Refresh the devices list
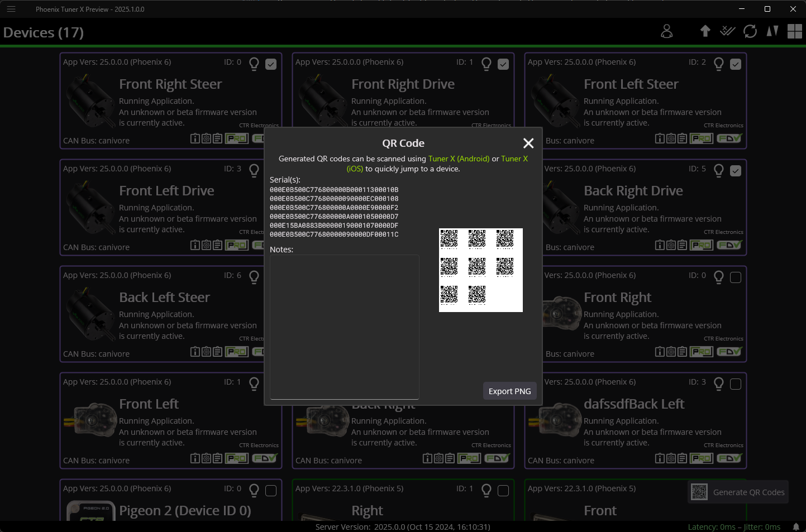 pyautogui.click(x=750, y=31)
